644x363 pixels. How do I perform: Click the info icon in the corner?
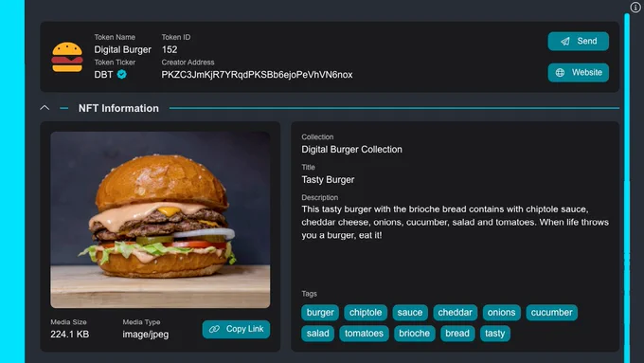[635, 7]
